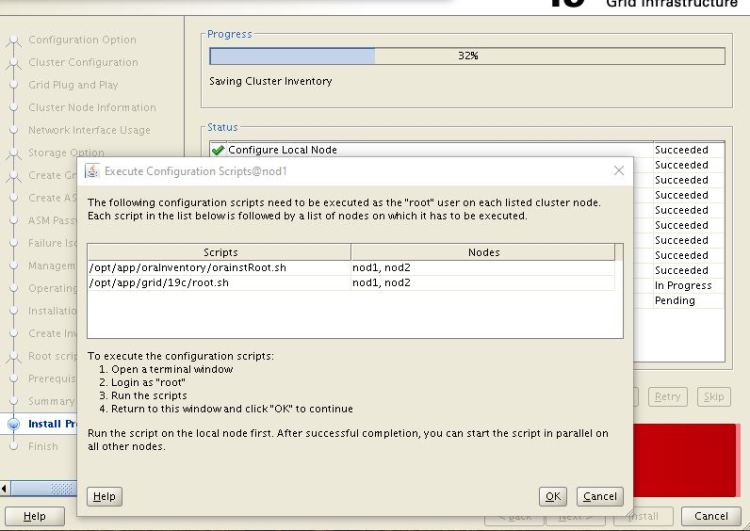Click the Nodes column header
This screenshot has width=750, height=531.
pyautogui.click(x=483, y=253)
